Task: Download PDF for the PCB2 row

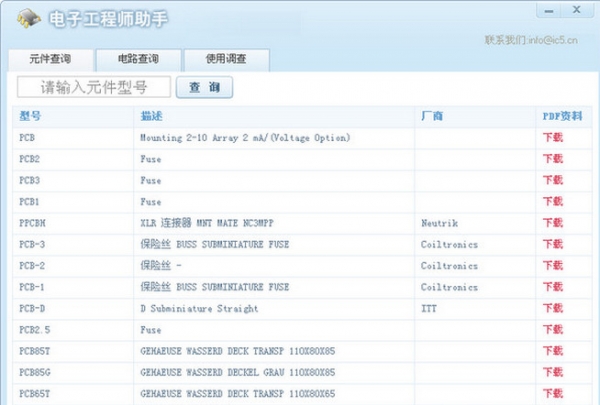Action: 553,159
